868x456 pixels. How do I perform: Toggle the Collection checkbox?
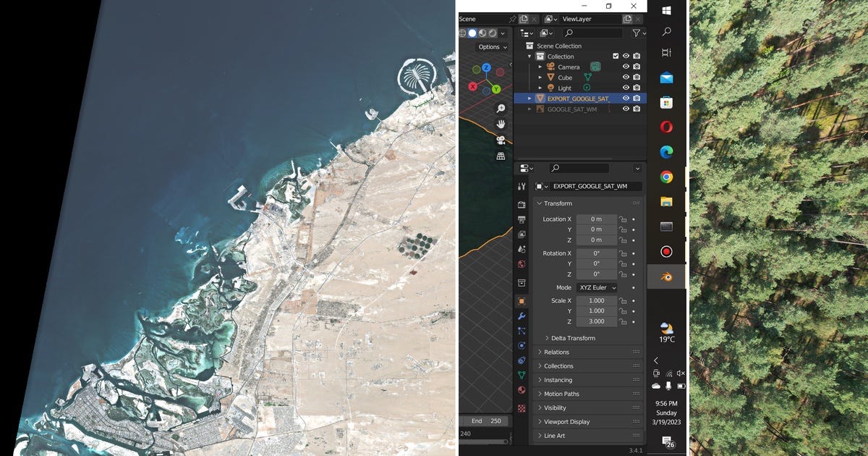click(x=616, y=56)
